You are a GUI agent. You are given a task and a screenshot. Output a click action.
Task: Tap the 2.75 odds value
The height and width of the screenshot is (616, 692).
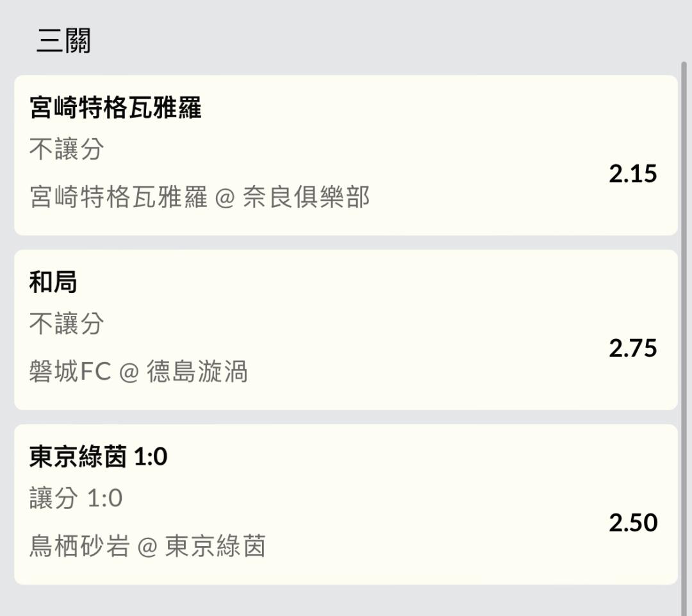(633, 348)
